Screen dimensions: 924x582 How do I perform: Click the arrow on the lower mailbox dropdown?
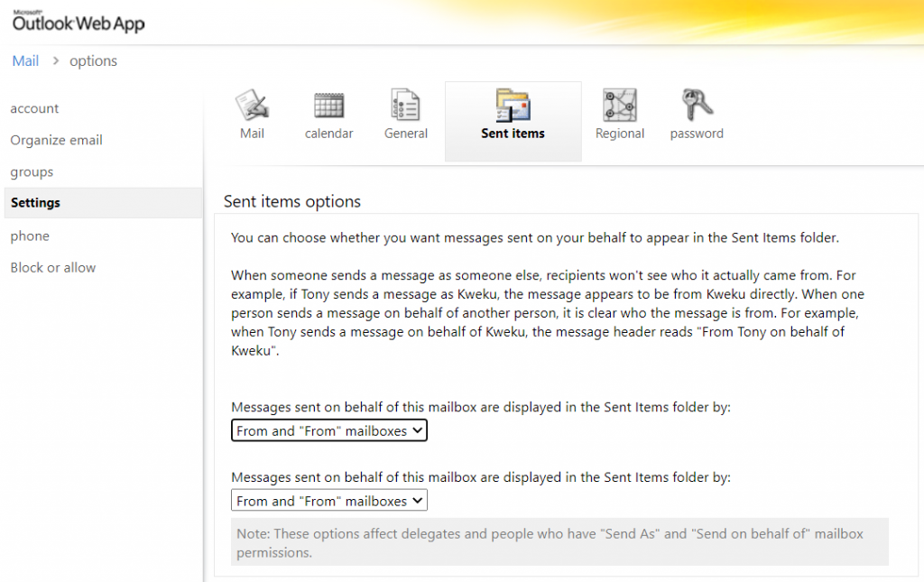[x=417, y=500]
